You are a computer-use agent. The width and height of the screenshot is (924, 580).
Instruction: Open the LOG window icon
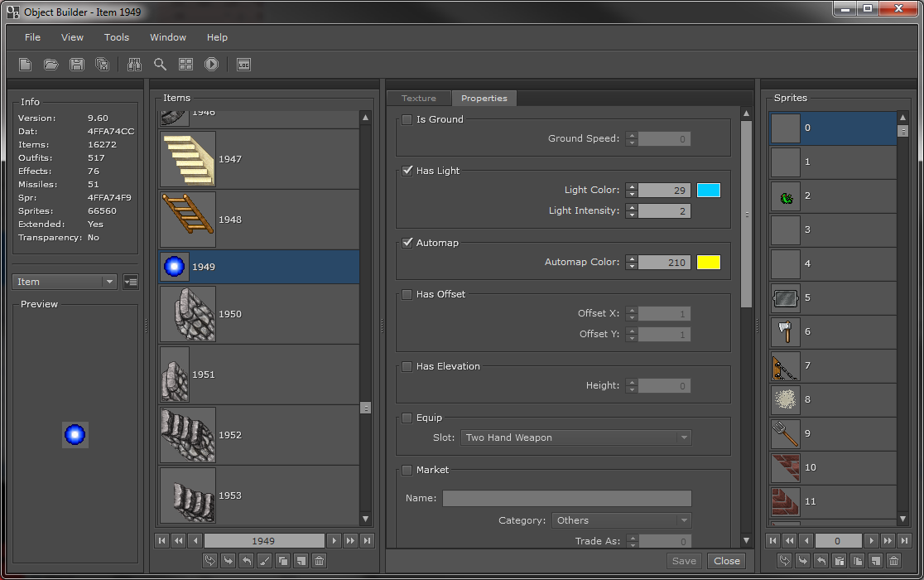pos(244,65)
